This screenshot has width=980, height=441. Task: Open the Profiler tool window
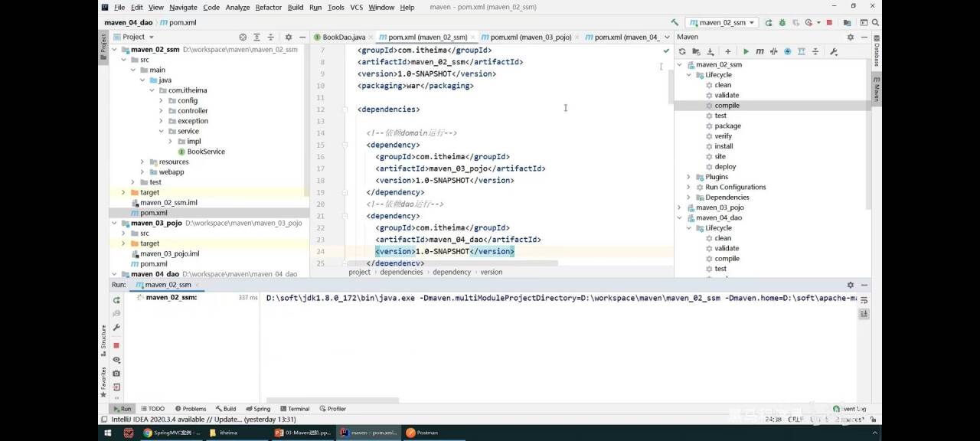pyautogui.click(x=332, y=409)
